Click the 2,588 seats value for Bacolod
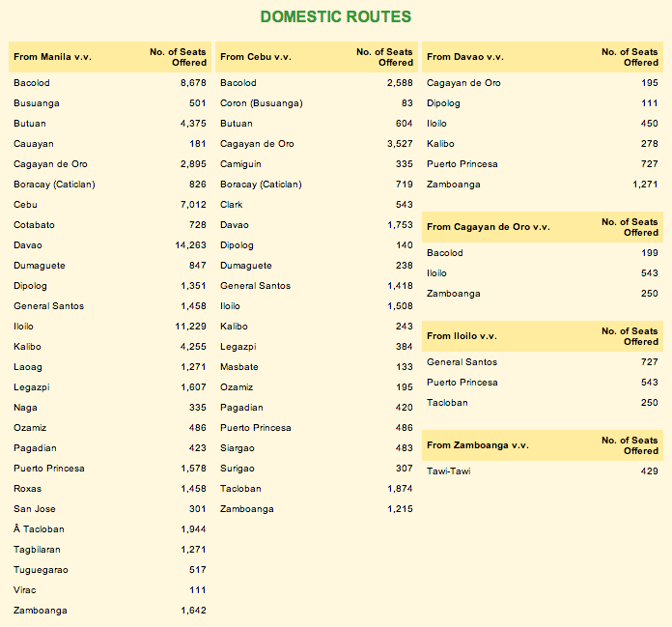Screen dimensions: 672x627 pyautogui.click(x=400, y=83)
